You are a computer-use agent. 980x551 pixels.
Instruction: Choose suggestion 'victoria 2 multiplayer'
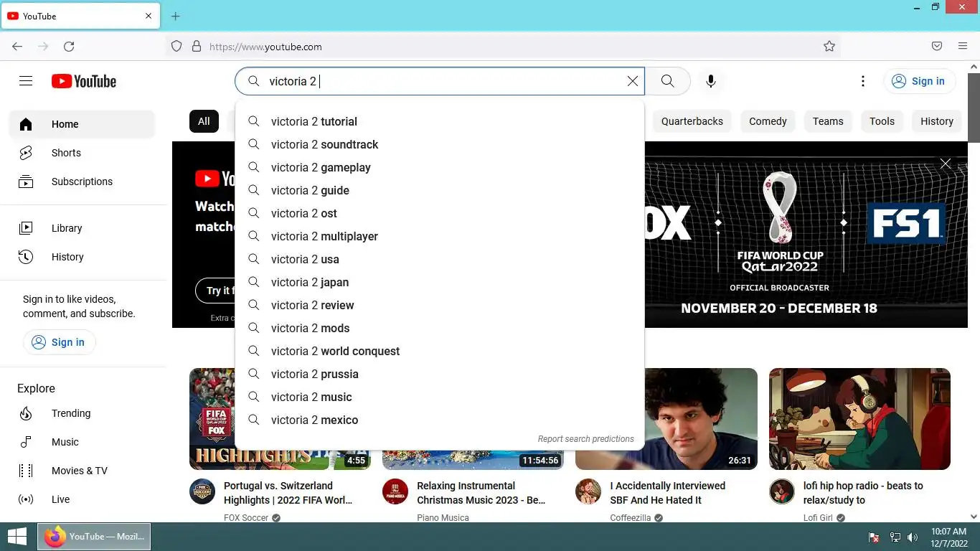(439, 236)
